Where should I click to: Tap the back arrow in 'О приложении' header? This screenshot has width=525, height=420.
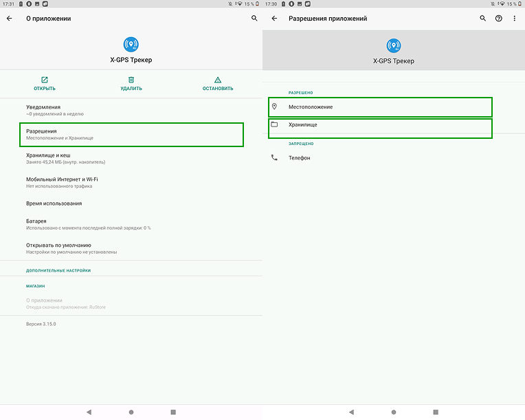pos(10,19)
